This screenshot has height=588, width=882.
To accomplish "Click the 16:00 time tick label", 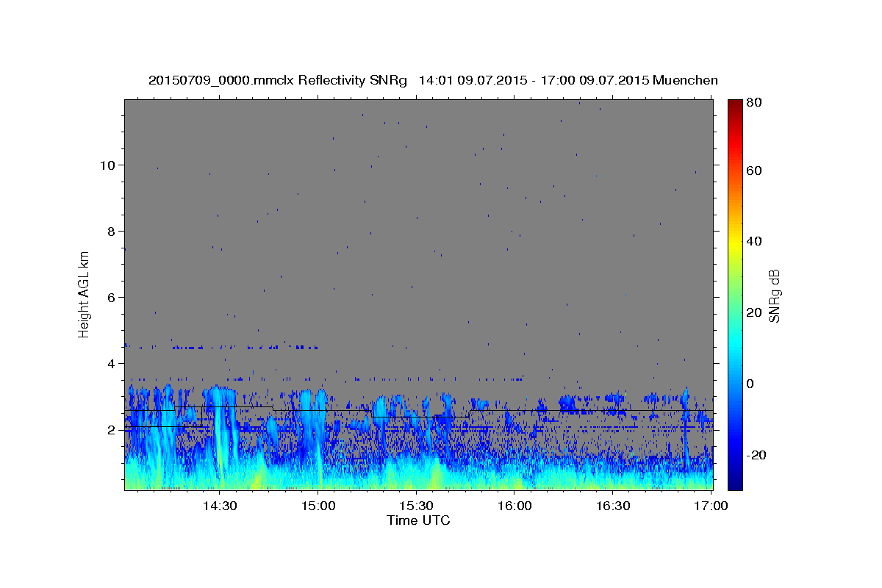I will tap(514, 506).
